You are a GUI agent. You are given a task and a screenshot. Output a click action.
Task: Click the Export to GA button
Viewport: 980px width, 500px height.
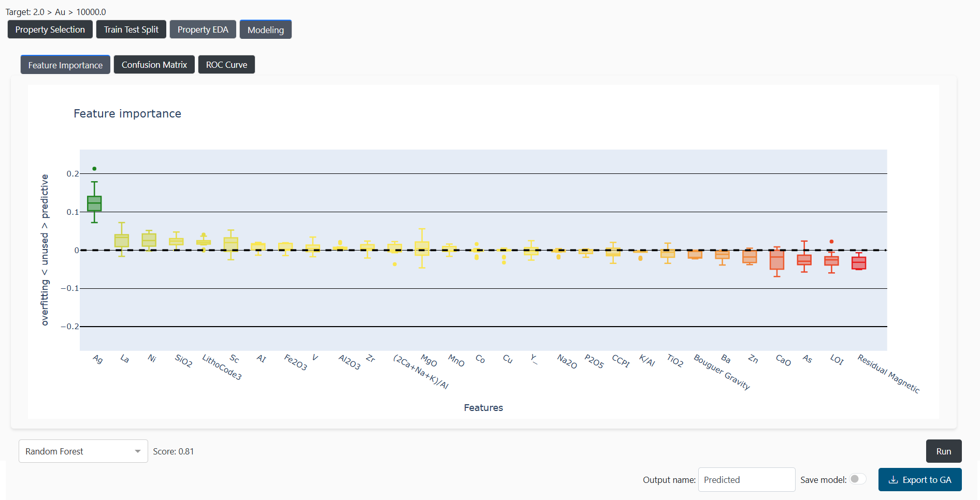point(920,480)
